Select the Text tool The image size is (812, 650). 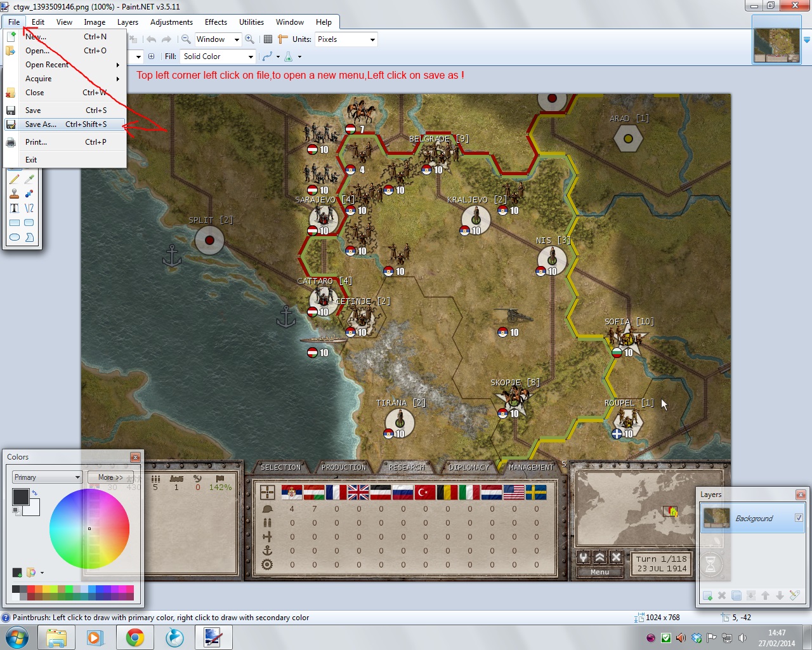14,208
